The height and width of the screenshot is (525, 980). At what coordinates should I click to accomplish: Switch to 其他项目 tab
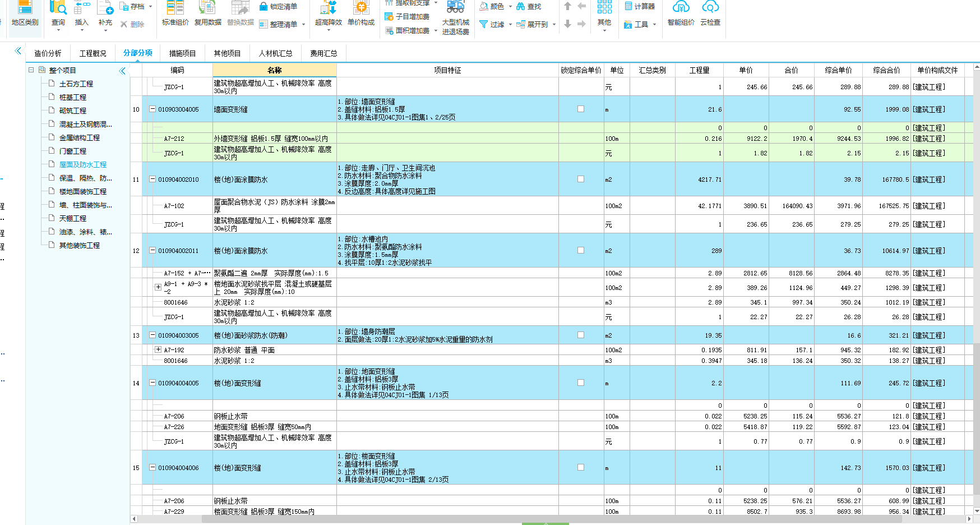coord(227,53)
